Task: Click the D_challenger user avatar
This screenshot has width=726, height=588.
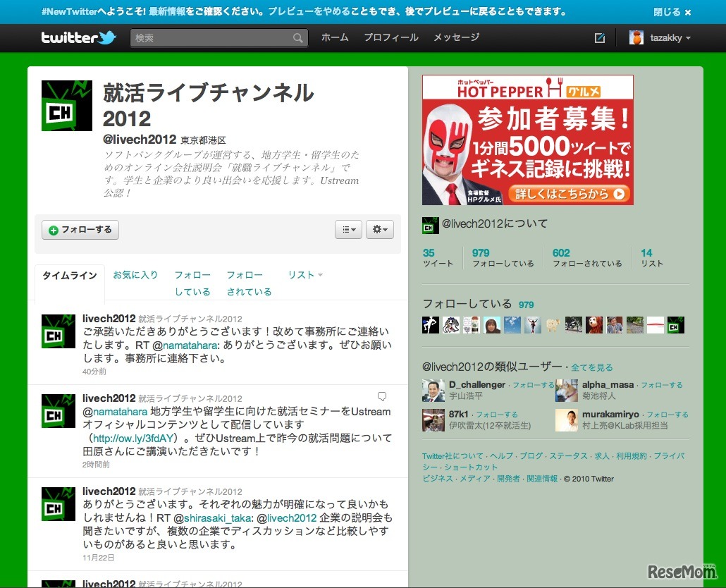Action: tap(433, 391)
